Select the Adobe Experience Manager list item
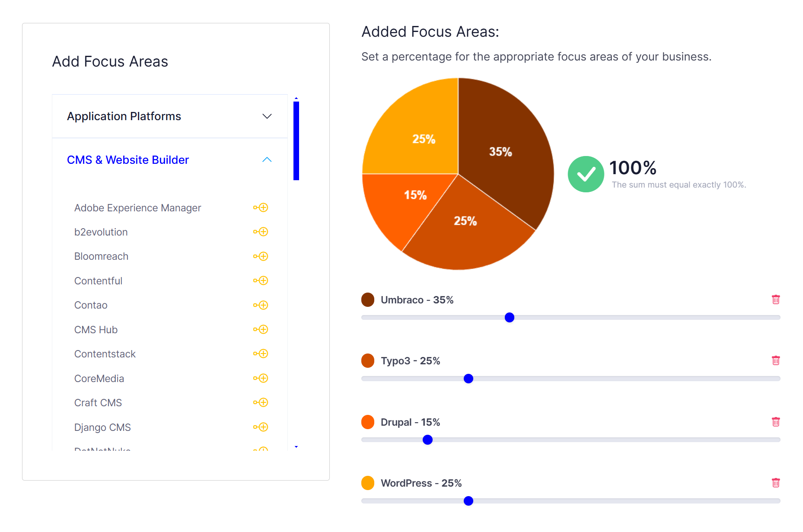 tap(137, 208)
